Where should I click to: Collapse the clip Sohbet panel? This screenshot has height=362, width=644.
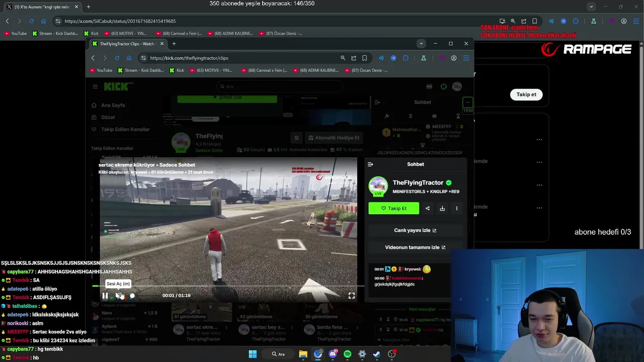pyautogui.click(x=370, y=164)
